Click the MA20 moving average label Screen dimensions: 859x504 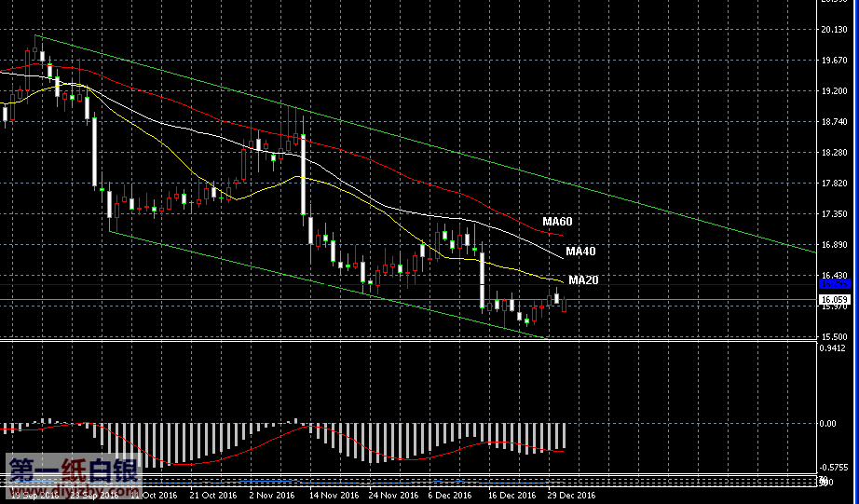click(x=583, y=280)
